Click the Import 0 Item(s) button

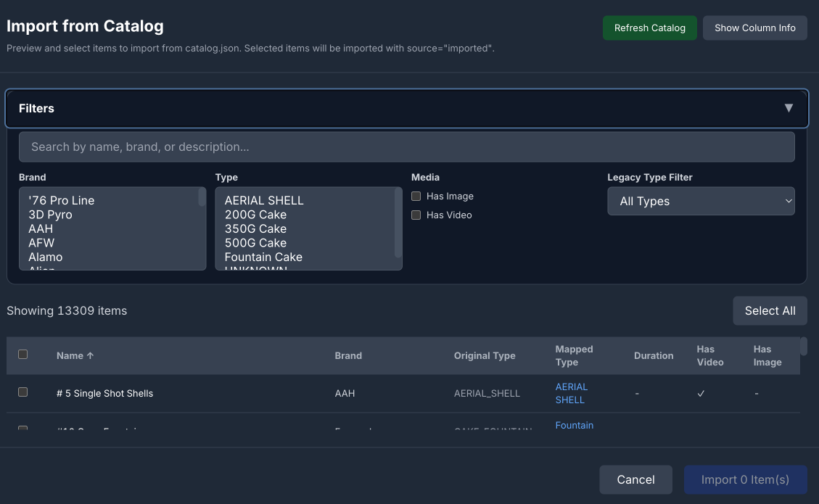(x=745, y=479)
